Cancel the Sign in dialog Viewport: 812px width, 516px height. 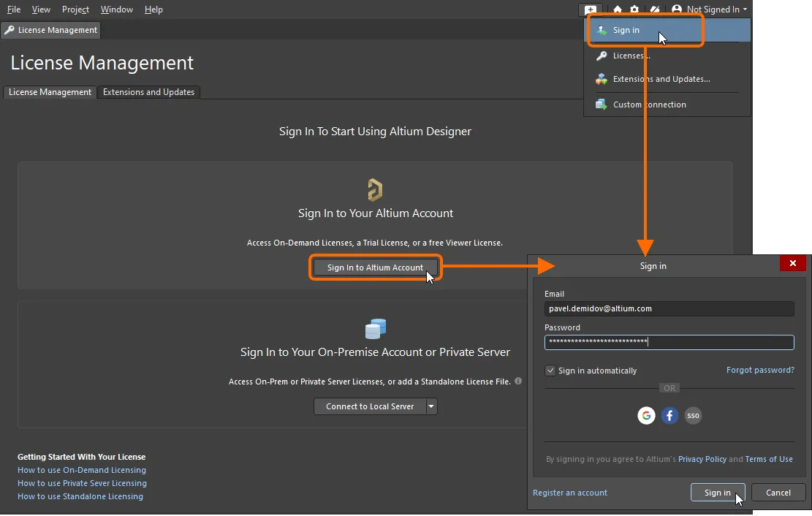pos(778,493)
